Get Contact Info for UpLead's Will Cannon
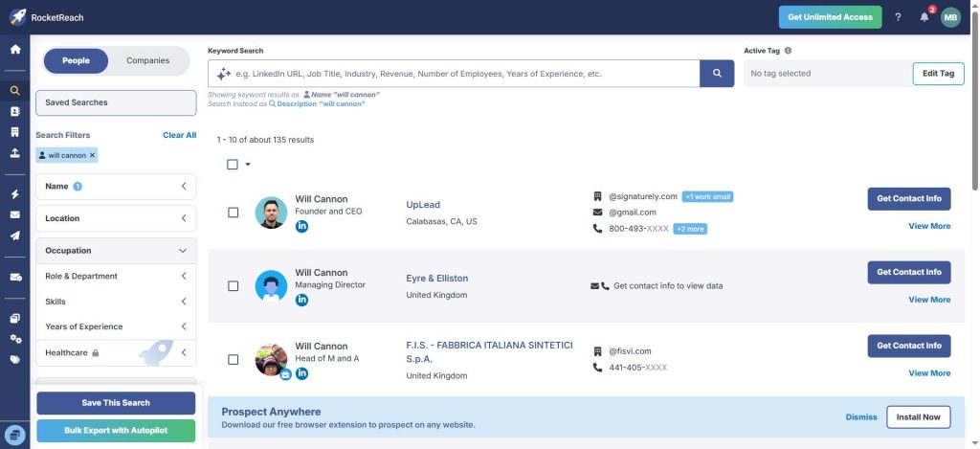 pos(909,199)
